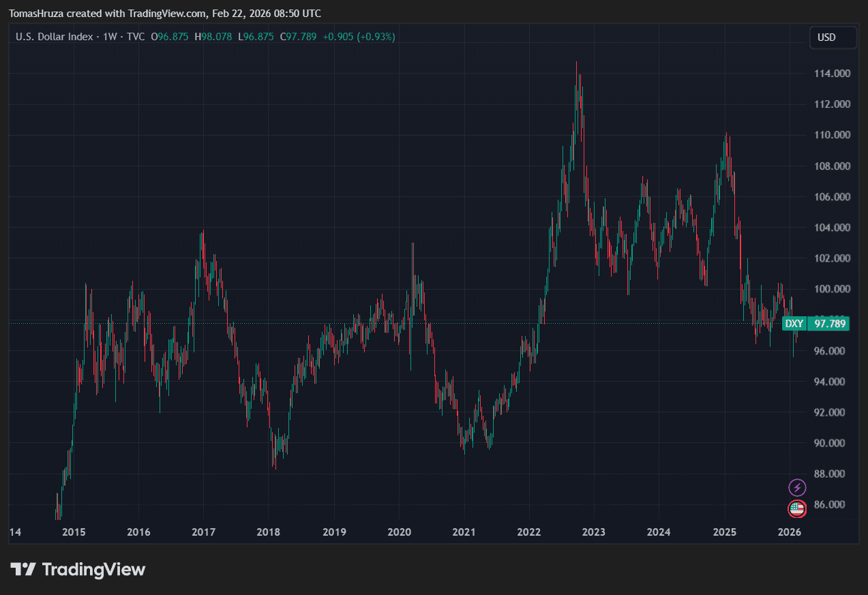Click the 100.000 level on price scale
The image size is (868, 595).
830,289
